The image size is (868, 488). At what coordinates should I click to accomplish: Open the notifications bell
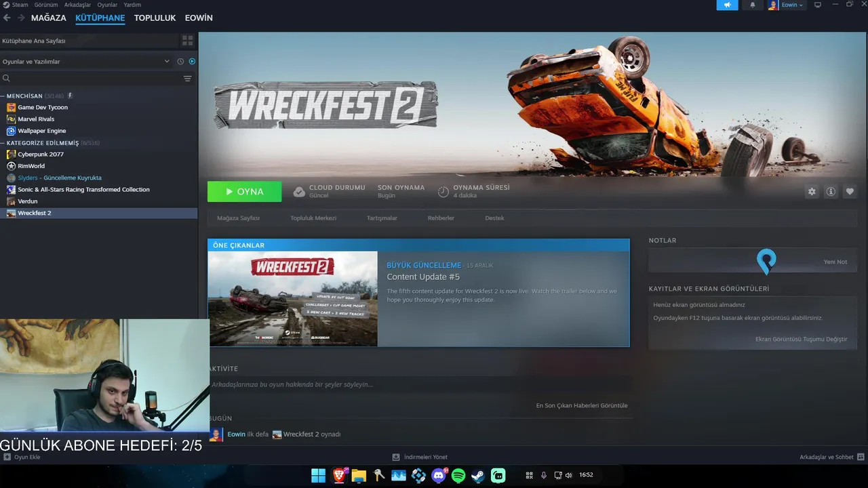(x=752, y=5)
